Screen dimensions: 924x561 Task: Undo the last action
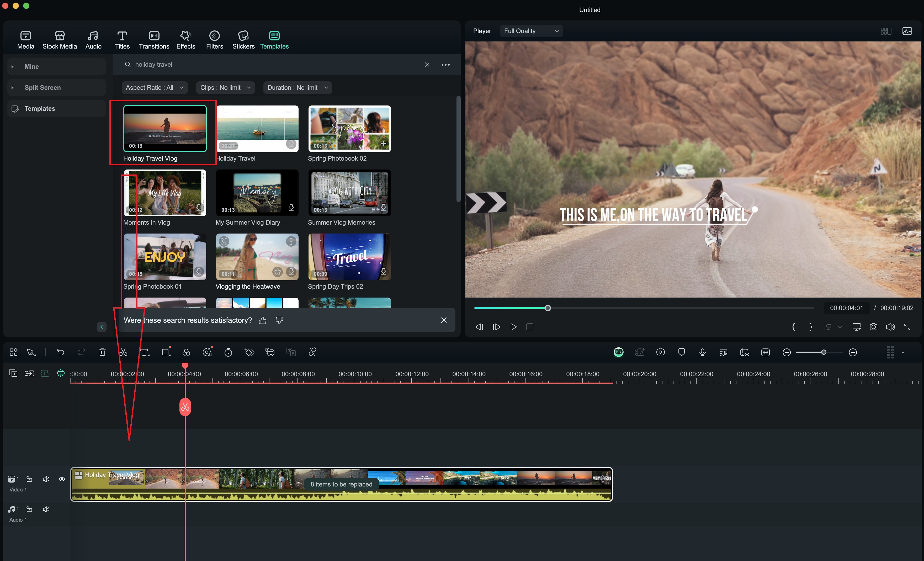[x=60, y=352]
